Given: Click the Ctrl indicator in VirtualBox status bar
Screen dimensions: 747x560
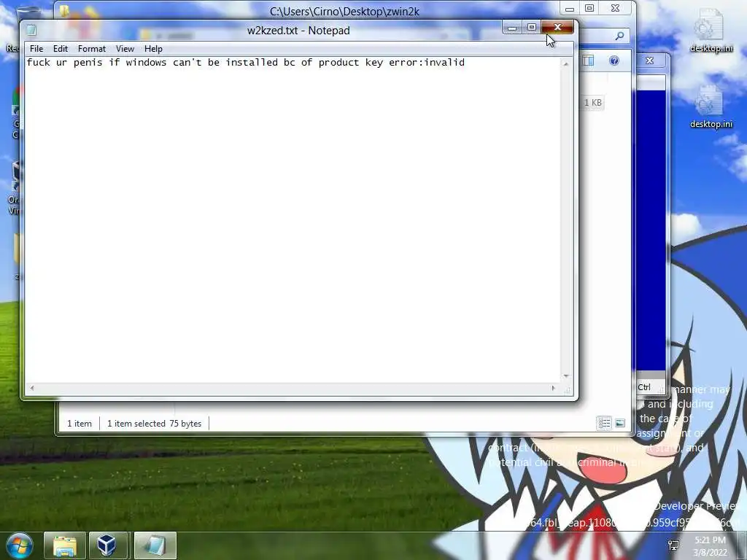Looking at the screenshot, I should (x=644, y=387).
